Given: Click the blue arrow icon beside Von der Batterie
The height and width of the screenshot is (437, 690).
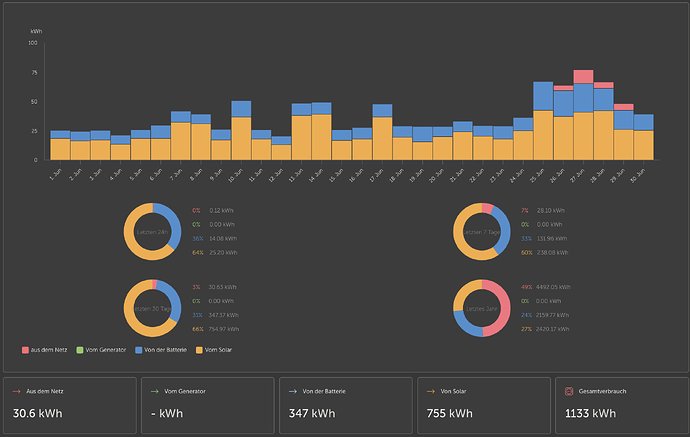Looking at the screenshot, I should pos(293,391).
